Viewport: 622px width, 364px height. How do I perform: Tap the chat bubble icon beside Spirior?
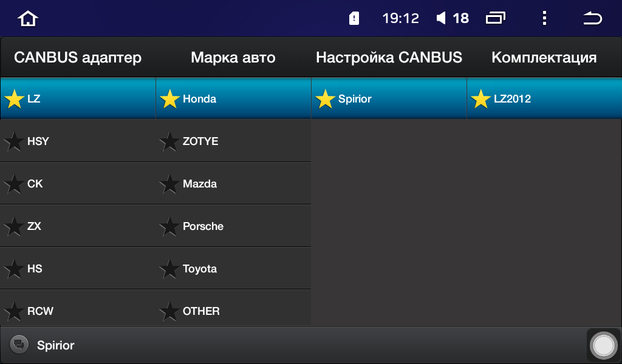tap(19, 345)
